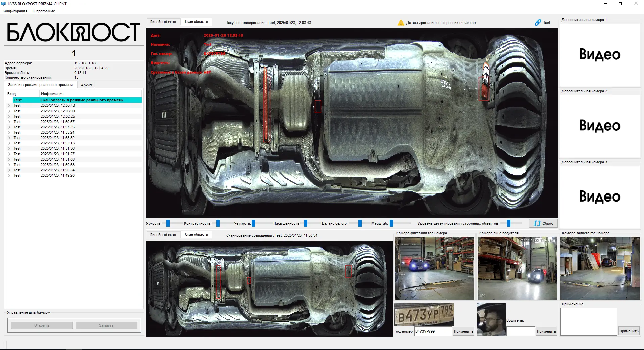This screenshot has width=644, height=350.
Task: Click the Гос. номер input field
Action: [433, 331]
